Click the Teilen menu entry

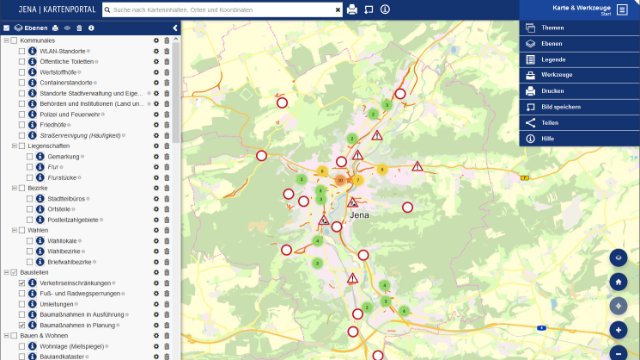579,123
